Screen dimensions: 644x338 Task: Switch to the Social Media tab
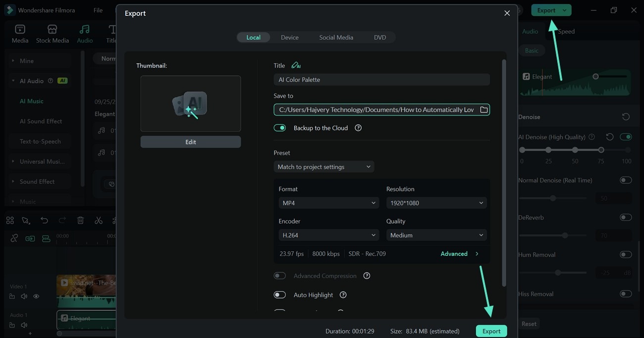pyautogui.click(x=336, y=37)
